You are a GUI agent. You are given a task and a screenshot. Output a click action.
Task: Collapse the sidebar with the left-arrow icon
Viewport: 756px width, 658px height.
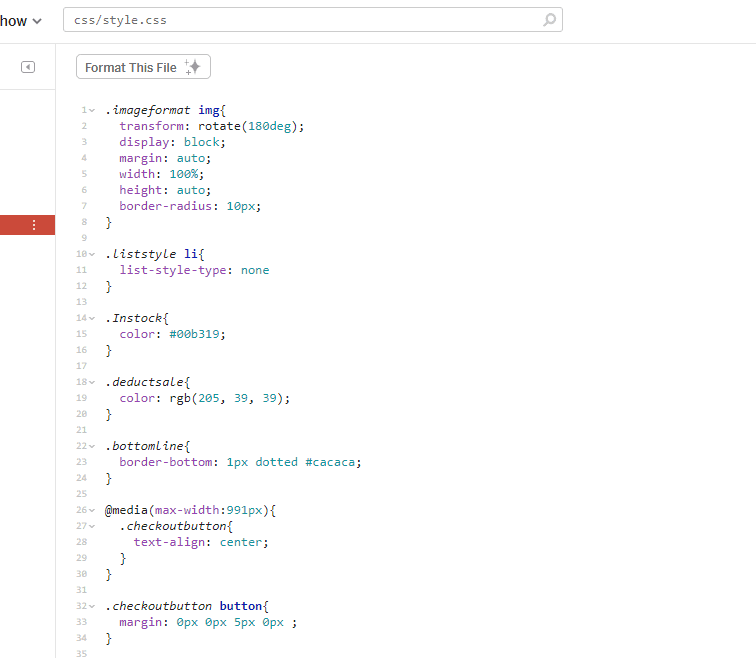coord(28,67)
